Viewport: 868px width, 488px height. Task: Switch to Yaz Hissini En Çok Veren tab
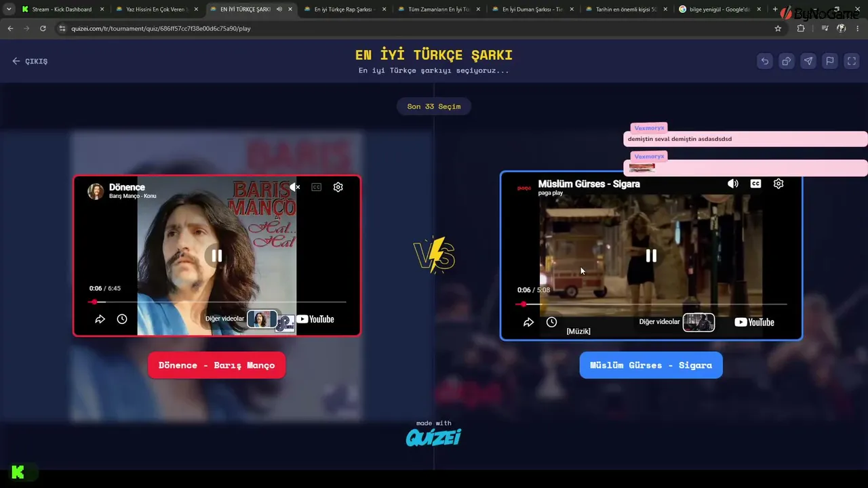click(155, 9)
